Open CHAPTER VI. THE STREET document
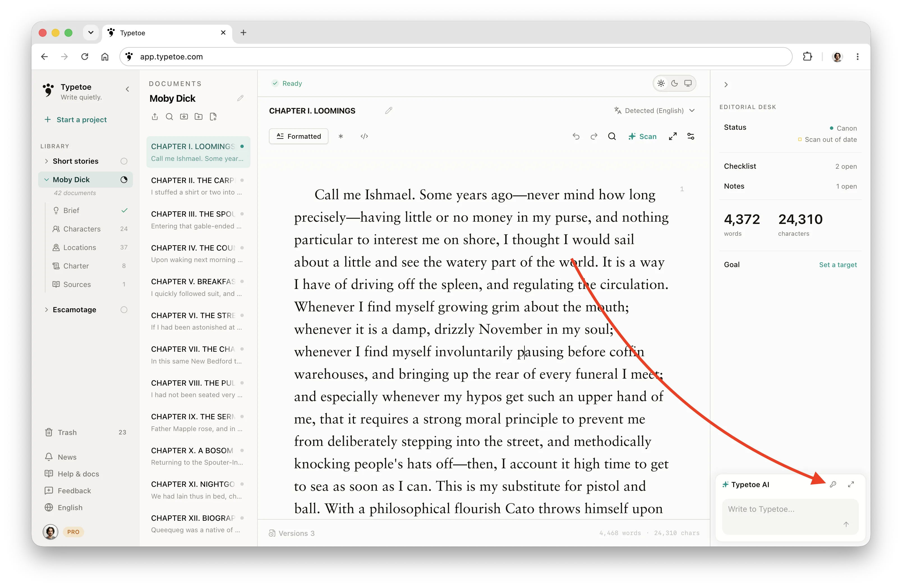Viewport: 902px width, 588px height. [x=198, y=321]
